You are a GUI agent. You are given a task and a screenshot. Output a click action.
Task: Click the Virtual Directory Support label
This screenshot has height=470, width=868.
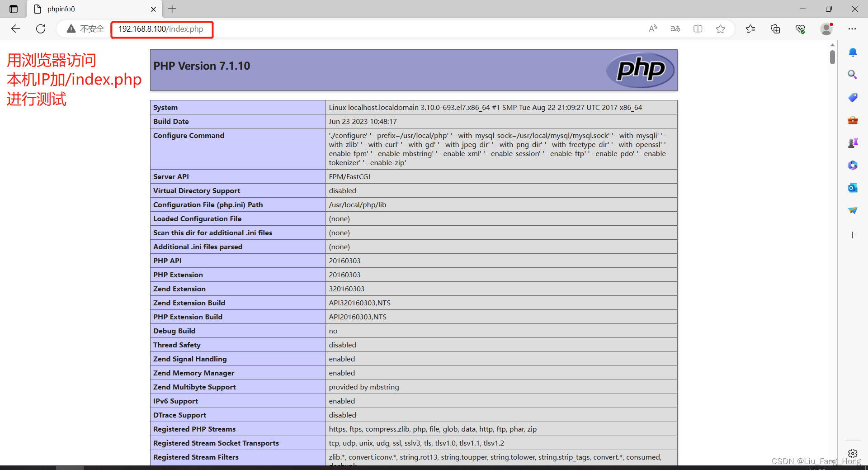pos(197,191)
